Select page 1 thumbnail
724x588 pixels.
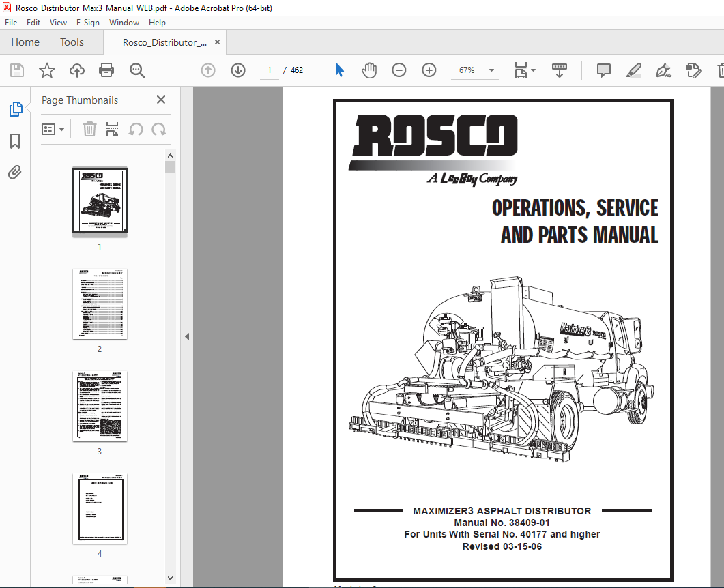[100, 201]
